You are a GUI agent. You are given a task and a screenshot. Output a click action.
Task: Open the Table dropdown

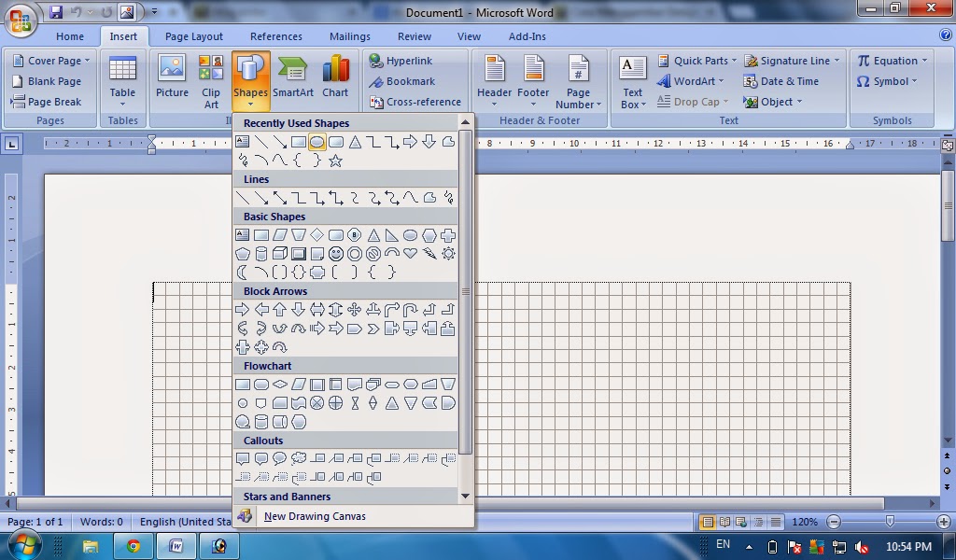(x=122, y=81)
